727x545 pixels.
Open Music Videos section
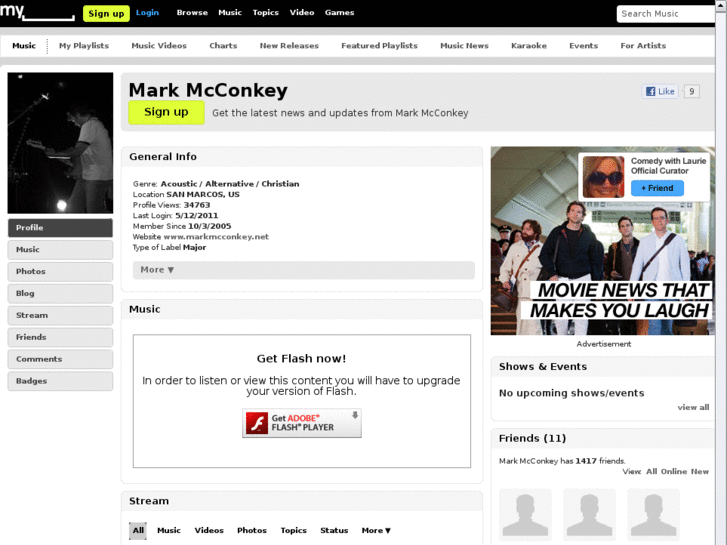pyautogui.click(x=159, y=45)
